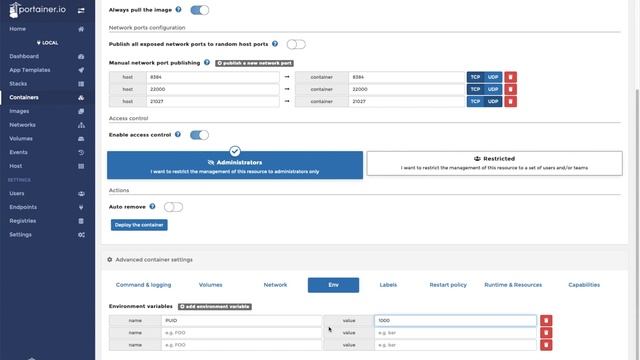Viewport: 640px width, 360px height.
Task: Select TCP for port 22000 row
Action: pos(475,89)
